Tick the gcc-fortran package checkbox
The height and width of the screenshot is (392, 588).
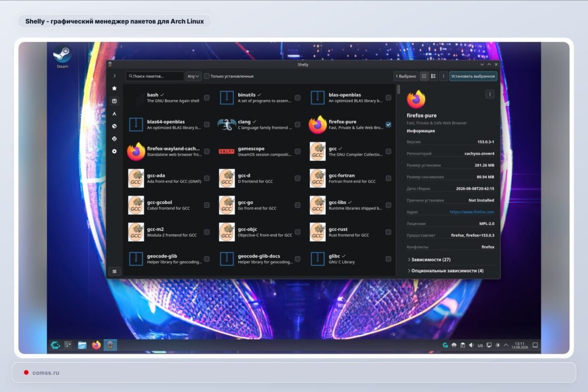click(389, 178)
